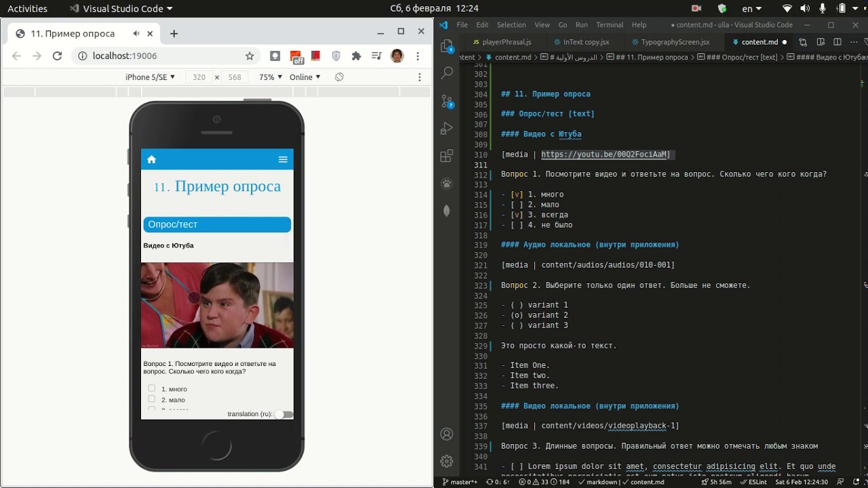Click the clock showing Сб, 6 февраля 12:24

tap(434, 9)
